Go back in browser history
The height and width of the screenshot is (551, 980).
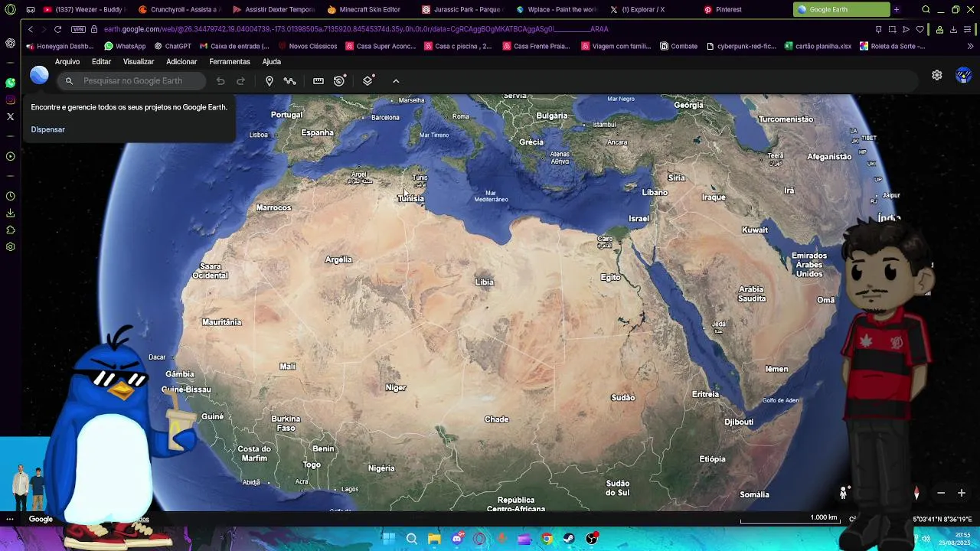coord(31,29)
